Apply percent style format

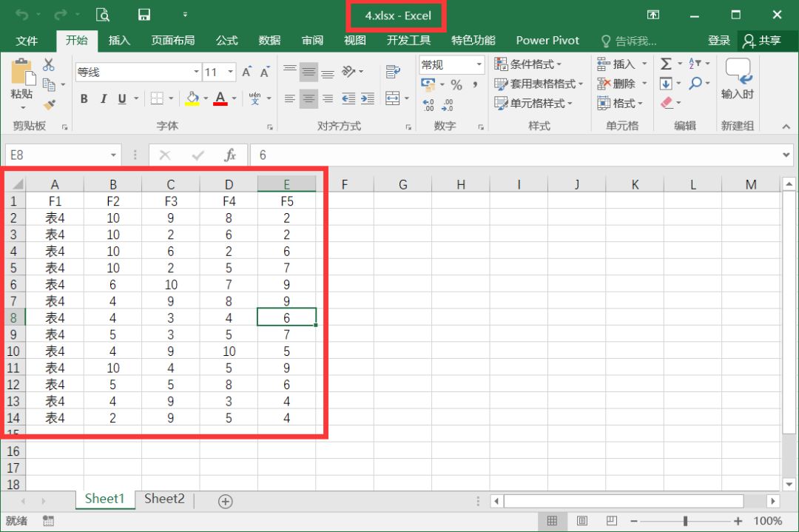tap(456, 84)
